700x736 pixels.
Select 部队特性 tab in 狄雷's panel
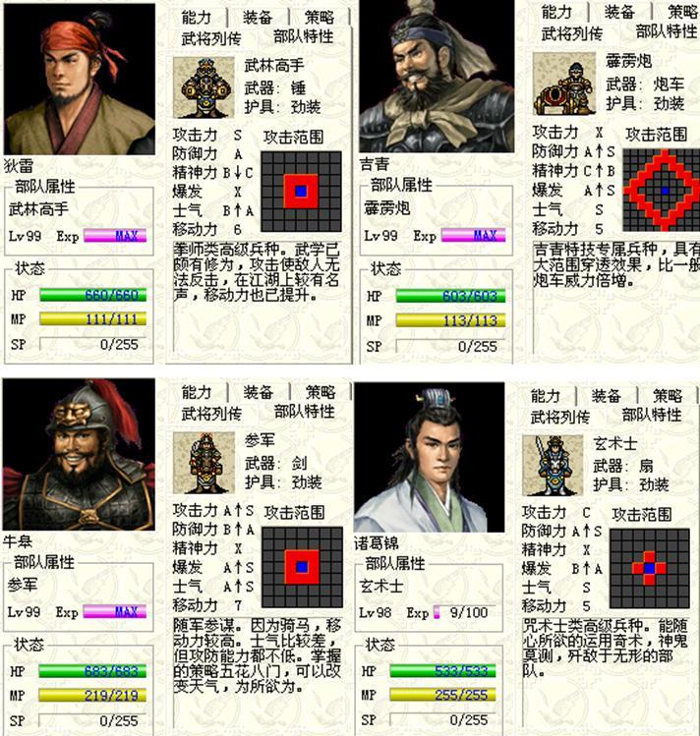303,36
